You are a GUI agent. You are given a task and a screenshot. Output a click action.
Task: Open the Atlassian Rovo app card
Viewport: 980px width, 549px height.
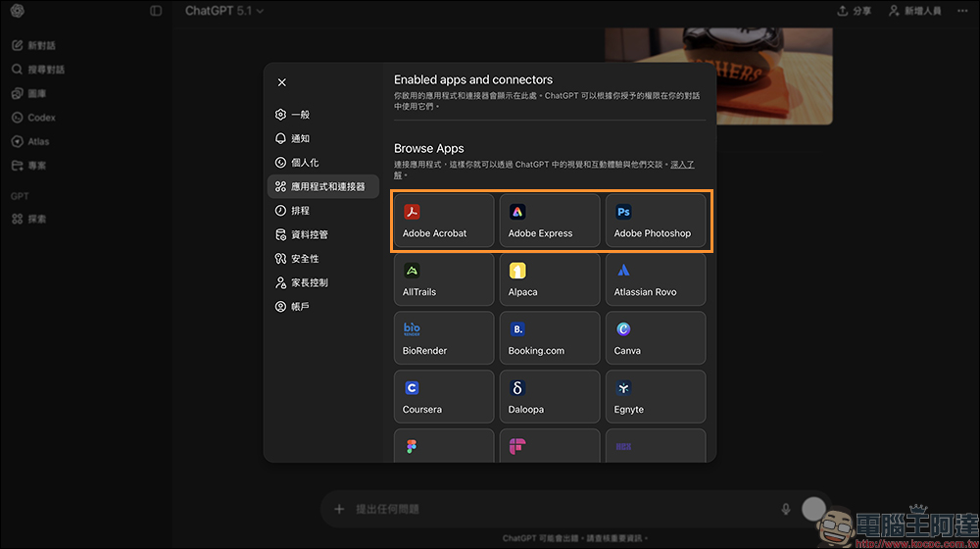coord(656,278)
